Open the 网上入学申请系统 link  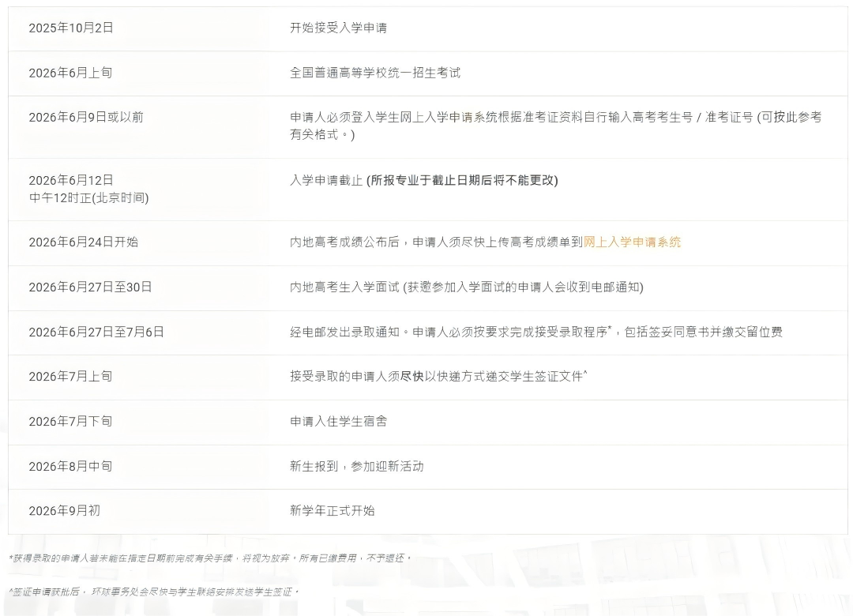pyautogui.click(x=632, y=242)
